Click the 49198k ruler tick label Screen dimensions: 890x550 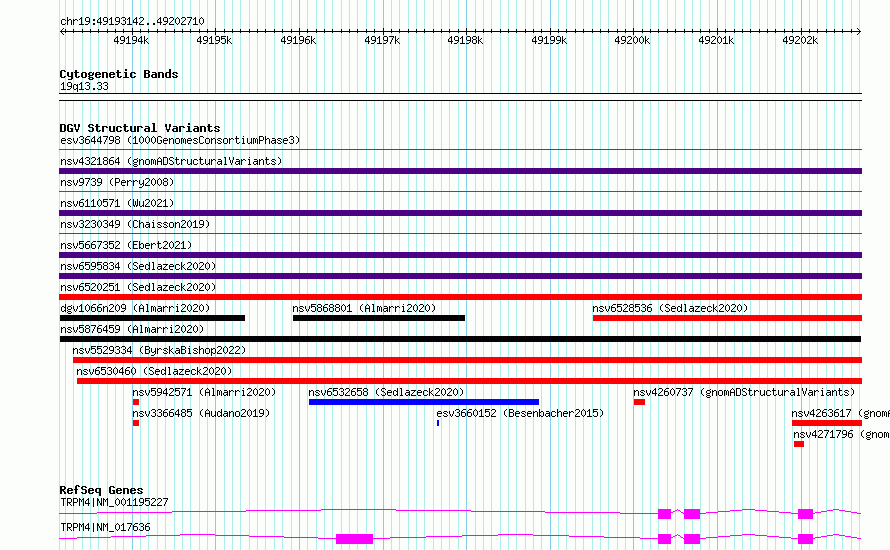pos(465,40)
